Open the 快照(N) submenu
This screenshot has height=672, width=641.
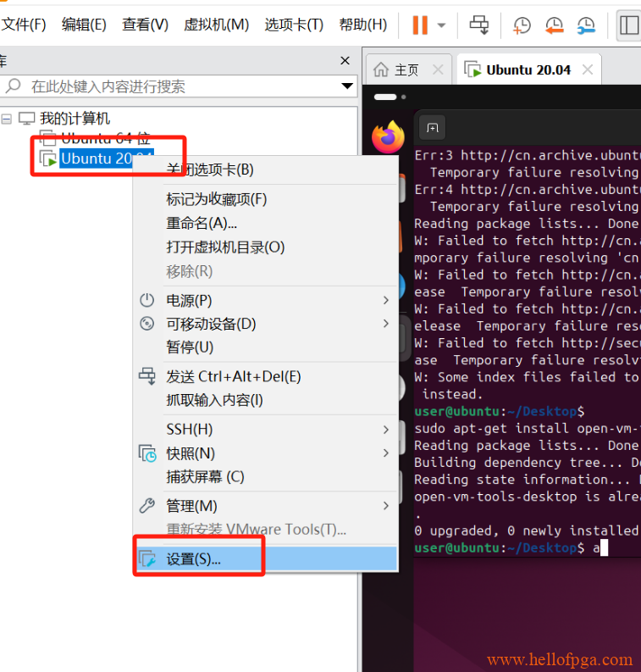click(x=266, y=453)
